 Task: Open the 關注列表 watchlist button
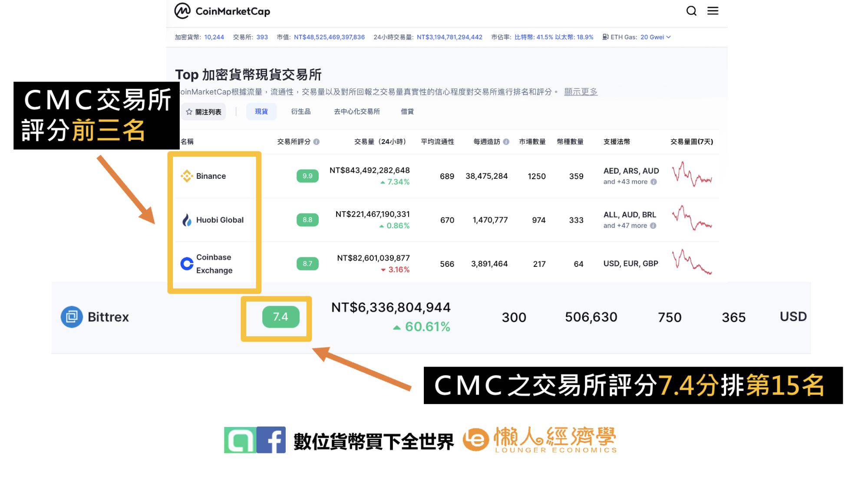click(x=204, y=112)
